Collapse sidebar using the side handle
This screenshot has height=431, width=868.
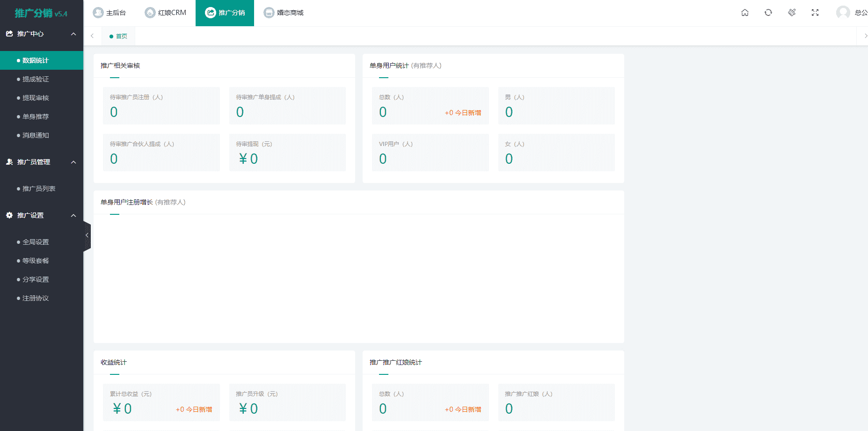pyautogui.click(x=87, y=235)
